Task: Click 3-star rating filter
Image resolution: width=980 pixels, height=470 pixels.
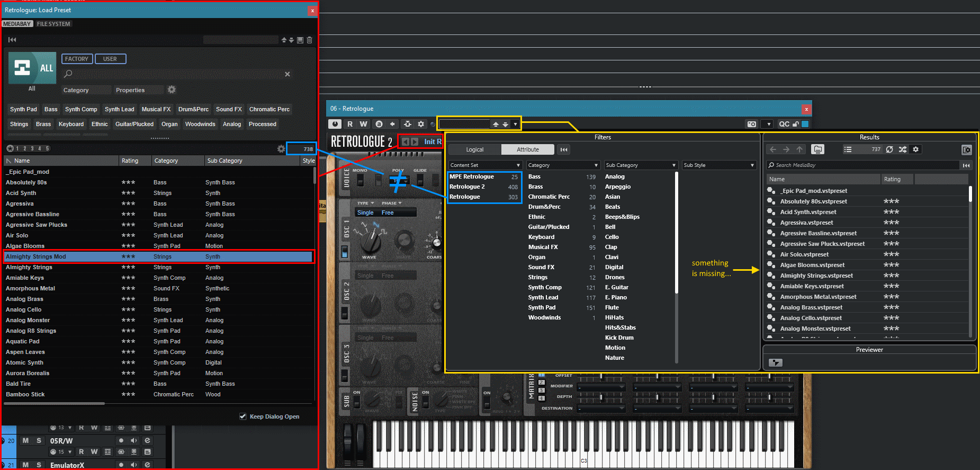Action: pos(32,149)
